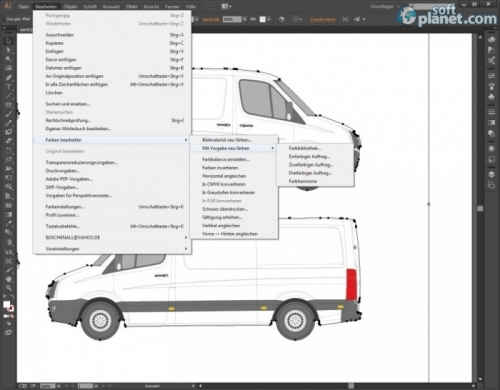Select the Eraser tool
This screenshot has height=390, width=500.
click(9, 141)
